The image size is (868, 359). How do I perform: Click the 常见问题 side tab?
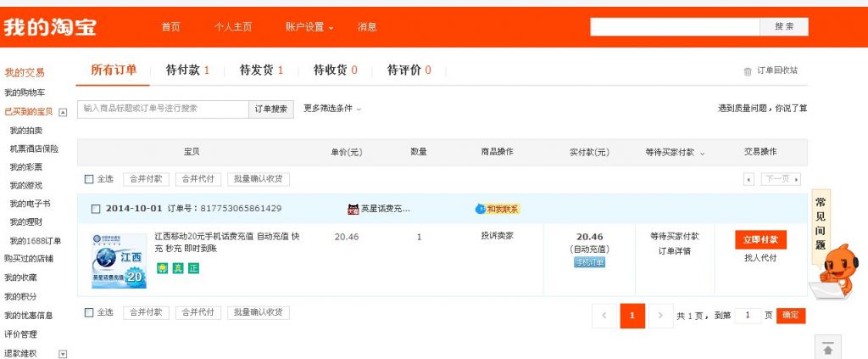tap(821, 224)
